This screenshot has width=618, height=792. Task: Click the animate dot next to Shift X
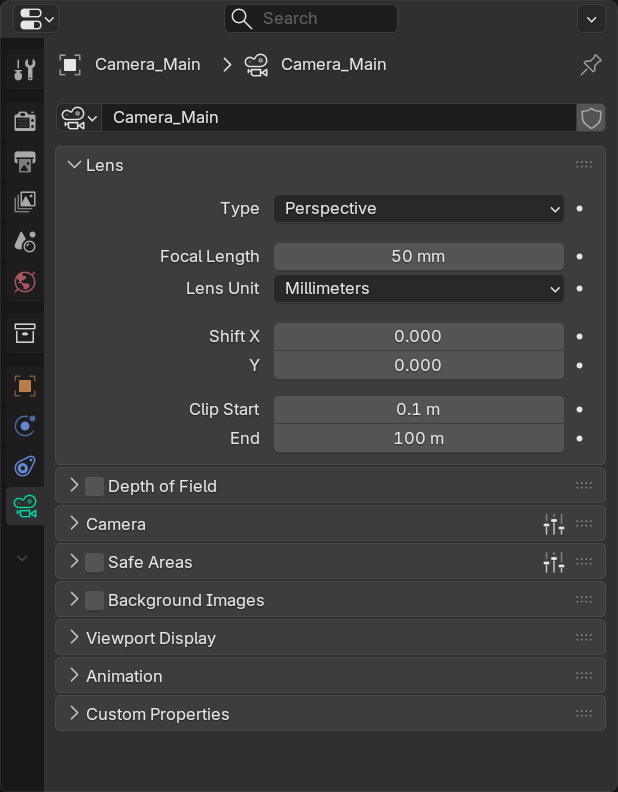pos(580,336)
